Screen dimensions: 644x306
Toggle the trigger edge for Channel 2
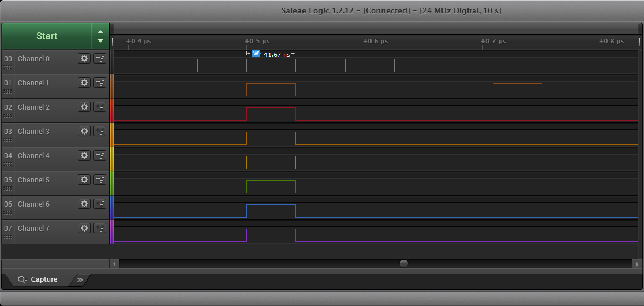coord(100,107)
